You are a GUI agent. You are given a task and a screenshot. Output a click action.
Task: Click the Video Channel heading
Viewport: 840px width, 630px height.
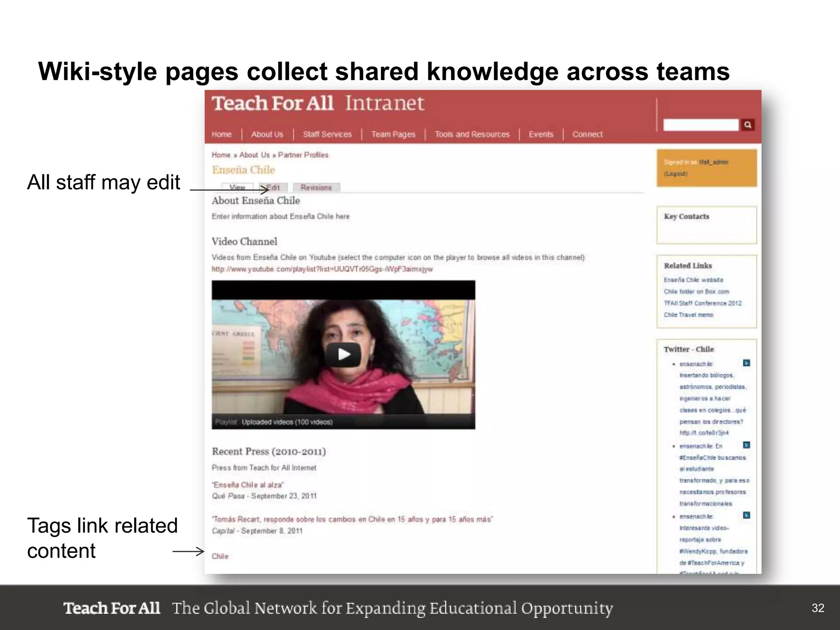(x=244, y=242)
